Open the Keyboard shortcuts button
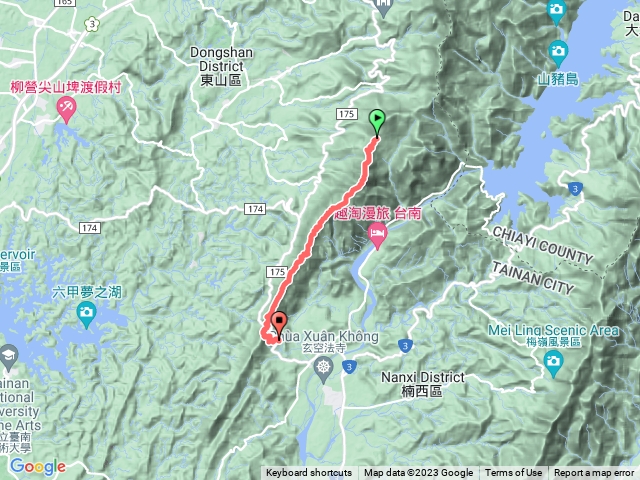This screenshot has height=480, width=640. click(309, 473)
